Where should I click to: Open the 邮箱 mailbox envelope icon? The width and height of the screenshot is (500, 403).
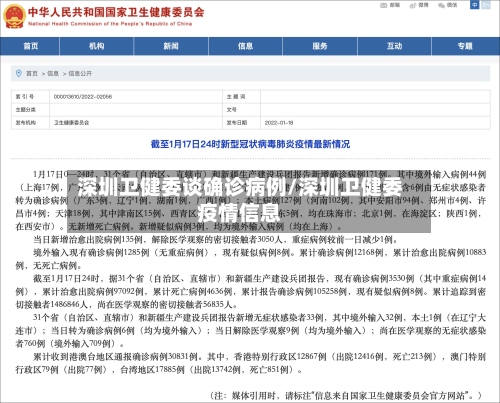click(384, 5)
